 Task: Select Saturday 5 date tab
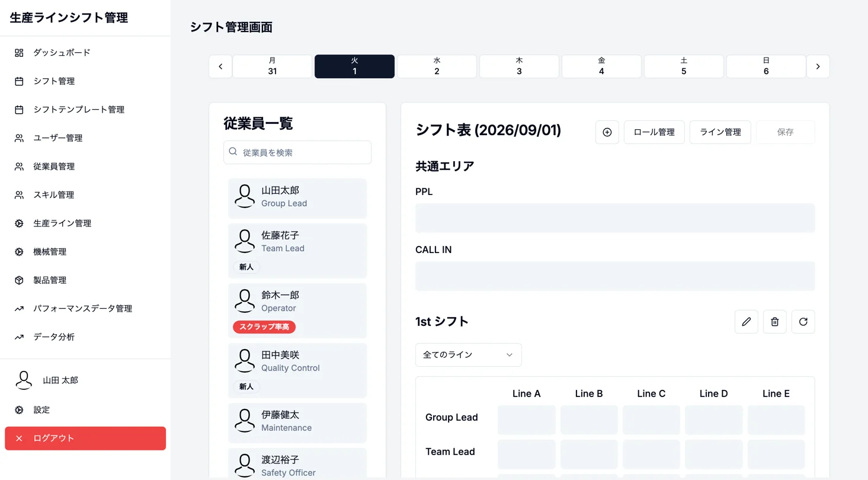pyautogui.click(x=684, y=66)
